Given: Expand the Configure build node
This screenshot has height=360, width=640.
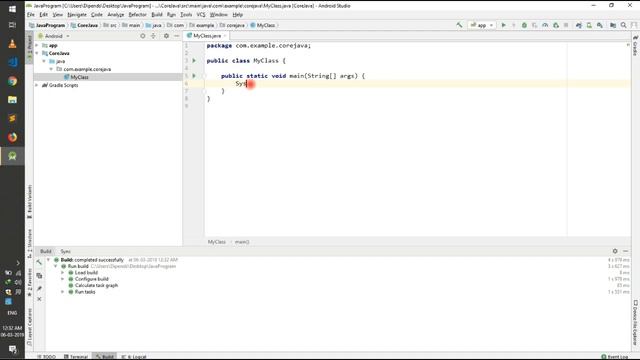Looking at the screenshot, I should (63, 279).
